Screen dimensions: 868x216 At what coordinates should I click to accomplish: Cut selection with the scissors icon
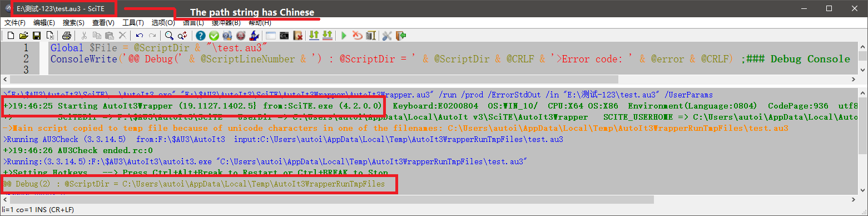pos(84,36)
